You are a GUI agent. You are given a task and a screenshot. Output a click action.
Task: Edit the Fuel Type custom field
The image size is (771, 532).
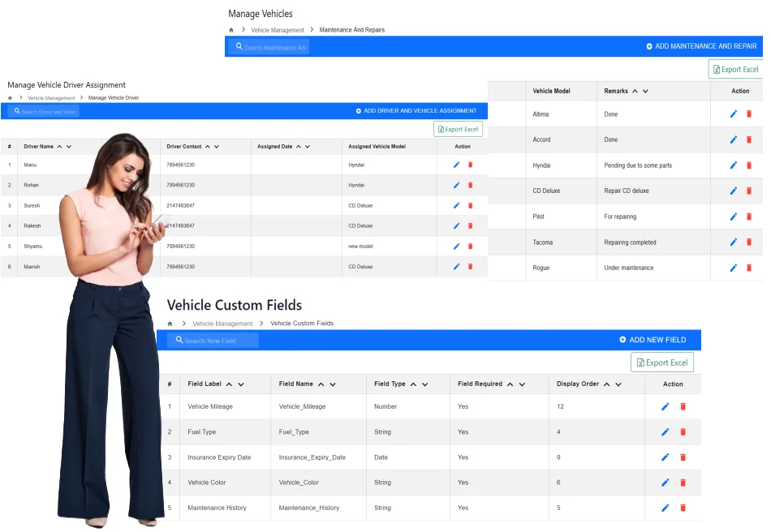pos(665,431)
